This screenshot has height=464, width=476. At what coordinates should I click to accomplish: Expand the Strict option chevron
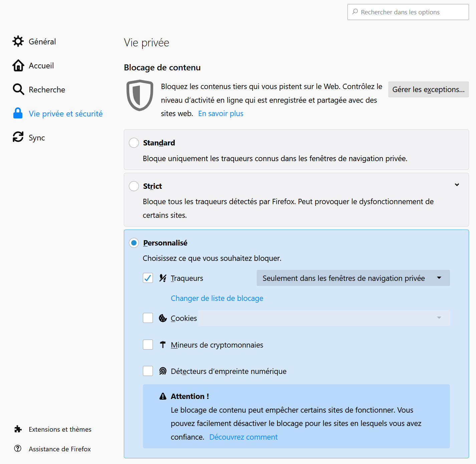pos(457,185)
